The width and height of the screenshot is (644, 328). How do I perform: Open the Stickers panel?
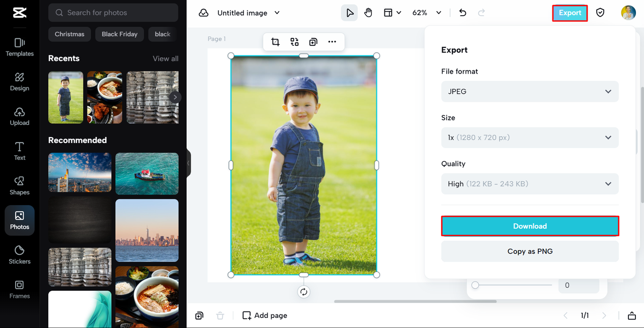pos(20,255)
